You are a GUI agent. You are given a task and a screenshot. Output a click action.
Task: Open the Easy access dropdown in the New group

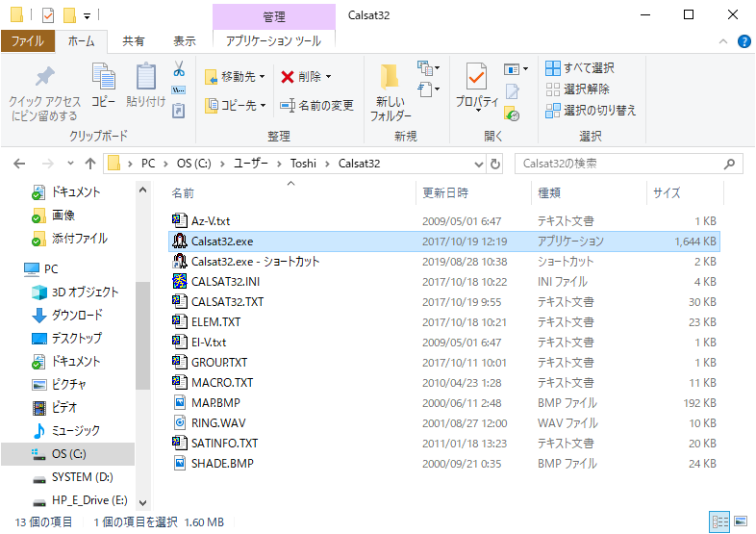pos(428,89)
